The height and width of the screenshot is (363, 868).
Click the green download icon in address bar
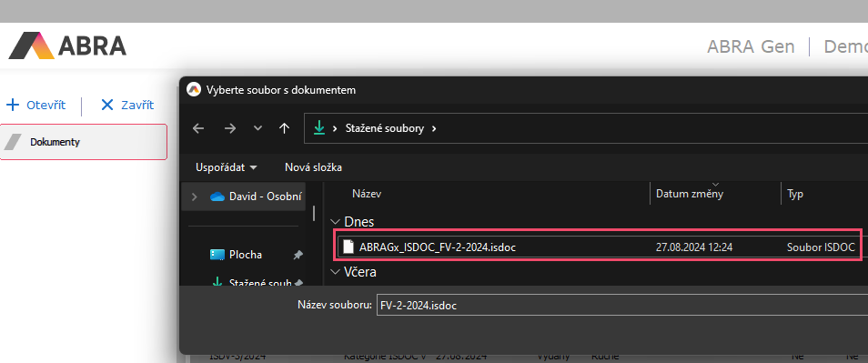pos(319,128)
